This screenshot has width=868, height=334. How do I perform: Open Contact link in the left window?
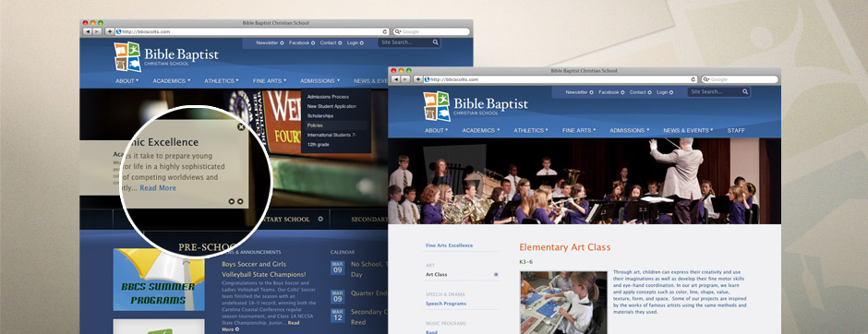click(x=331, y=42)
